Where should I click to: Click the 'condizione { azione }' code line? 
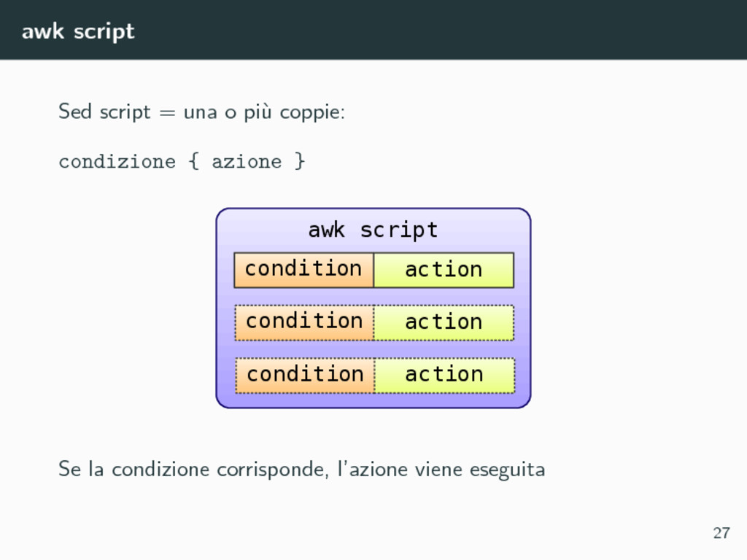(182, 161)
